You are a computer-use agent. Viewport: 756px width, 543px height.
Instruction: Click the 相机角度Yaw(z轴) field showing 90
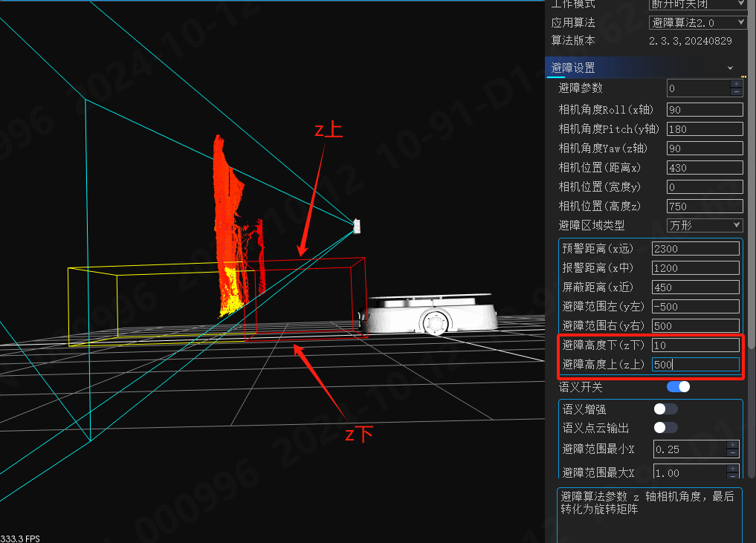[x=705, y=149]
